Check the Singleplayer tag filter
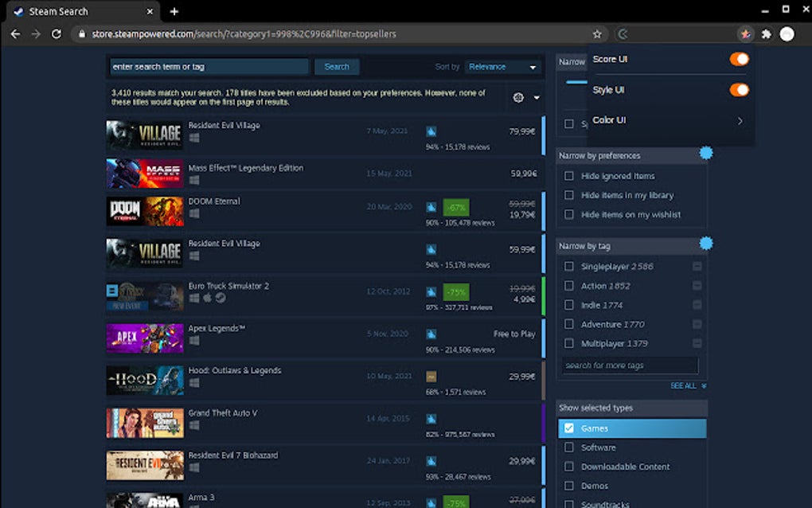Screen dimensions: 812x508 [570, 267]
